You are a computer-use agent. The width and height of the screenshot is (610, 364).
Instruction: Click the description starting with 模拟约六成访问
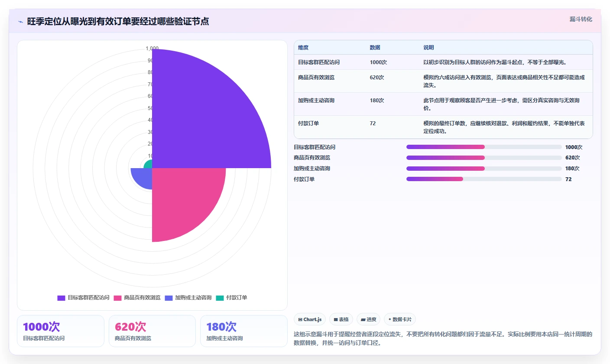pyautogui.click(x=504, y=81)
